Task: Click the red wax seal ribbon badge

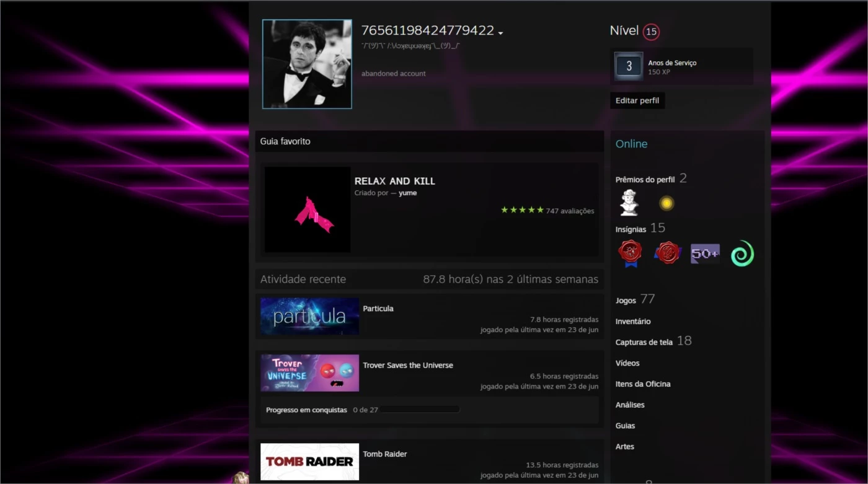Action: coord(630,253)
